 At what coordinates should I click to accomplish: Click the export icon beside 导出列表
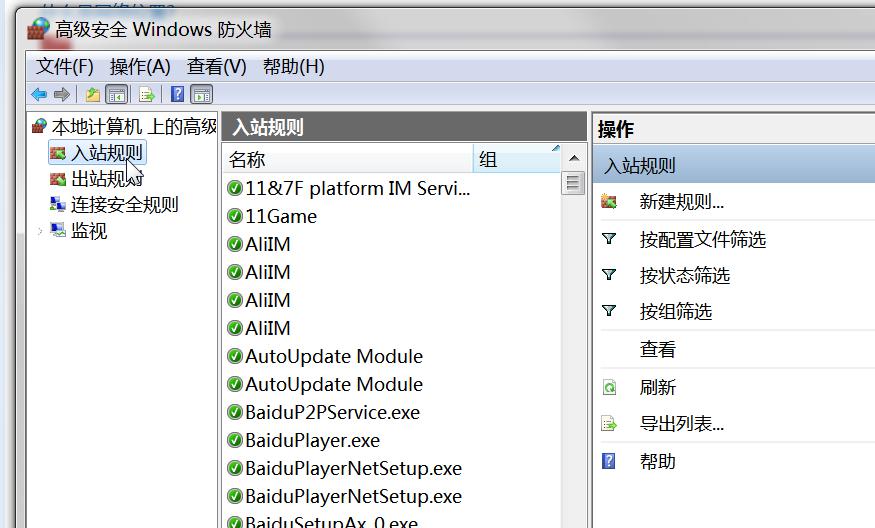[609, 424]
